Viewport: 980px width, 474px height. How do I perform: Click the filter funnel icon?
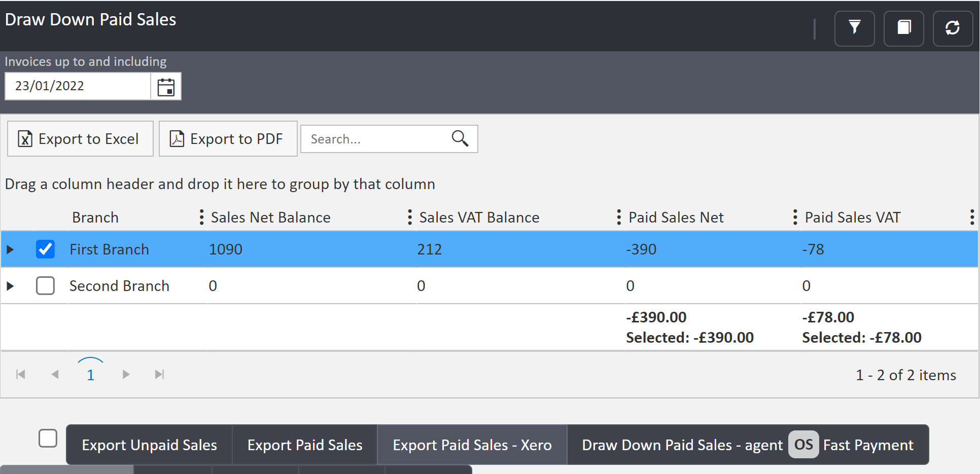click(x=854, y=28)
